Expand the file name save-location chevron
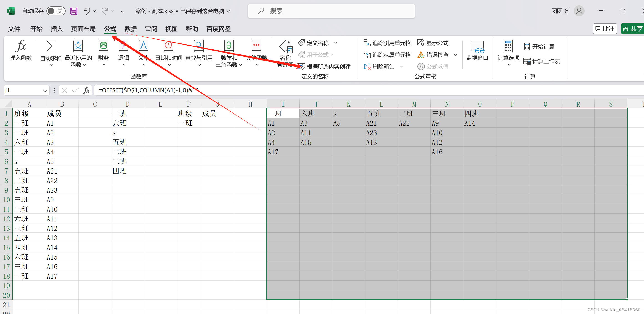 [x=228, y=11]
